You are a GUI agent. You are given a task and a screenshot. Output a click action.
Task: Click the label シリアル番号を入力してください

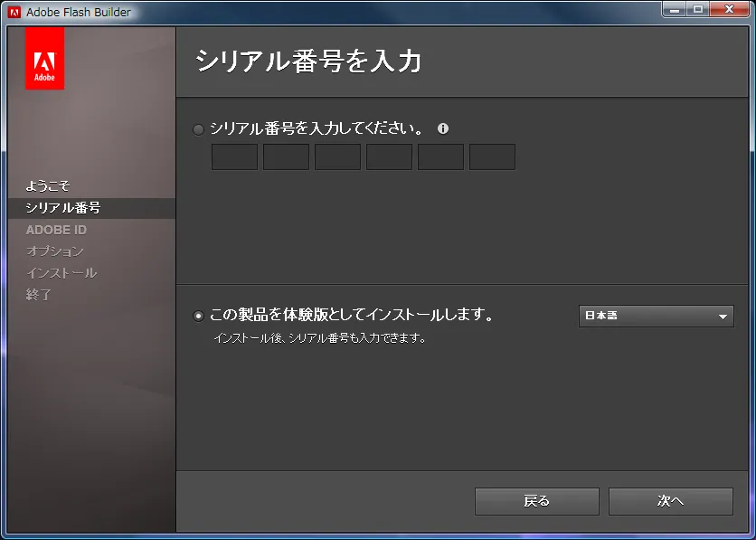click(317, 128)
